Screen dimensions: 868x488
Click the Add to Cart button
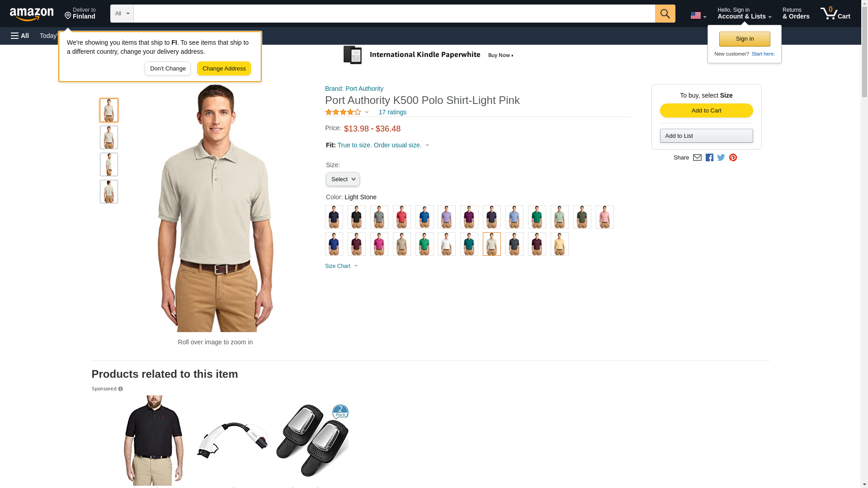(706, 111)
